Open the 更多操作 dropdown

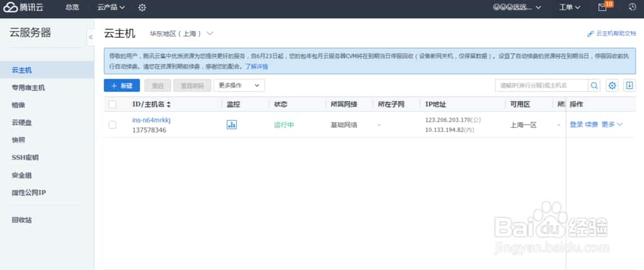(x=239, y=85)
